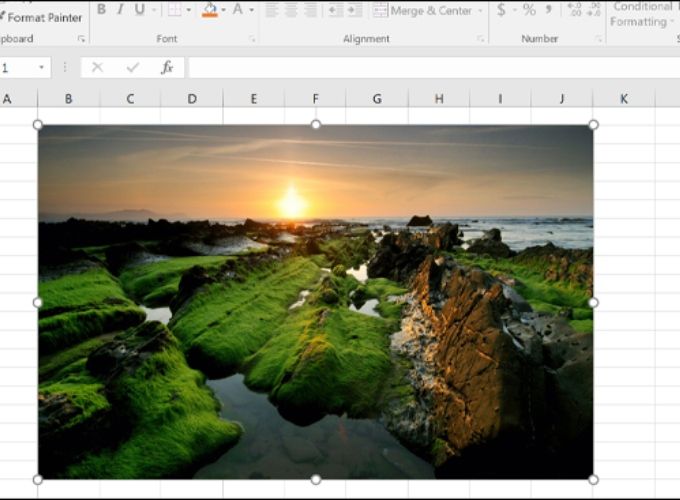Open the Underline style dropdown arrow
This screenshot has height=500, width=680.
[x=154, y=10]
